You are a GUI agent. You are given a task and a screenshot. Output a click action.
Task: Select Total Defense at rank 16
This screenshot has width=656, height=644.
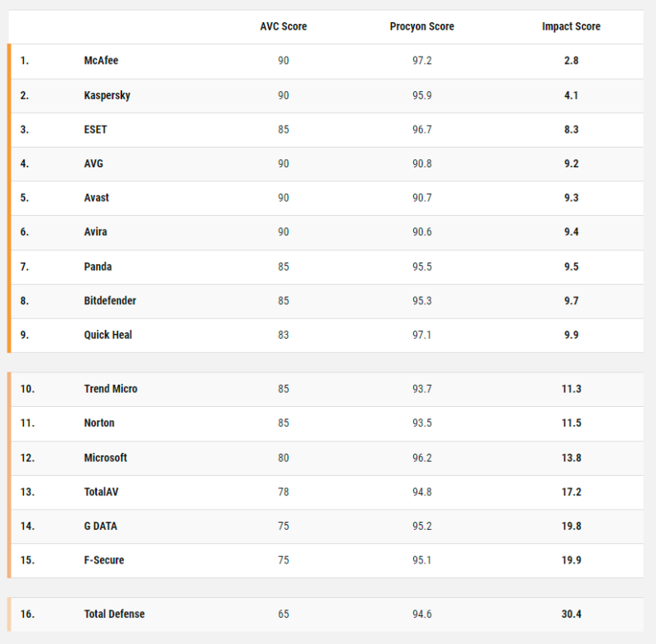tap(114, 614)
